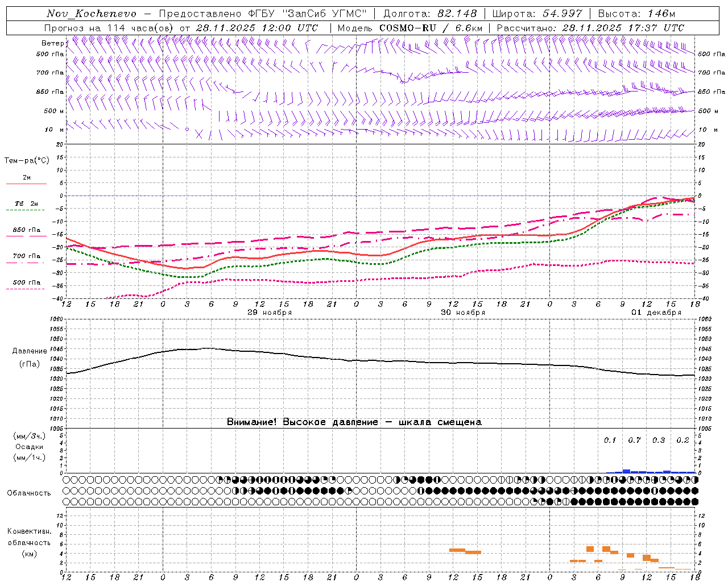Click the Давление pressure panel label
728x582 pixels.
[x=30, y=351]
